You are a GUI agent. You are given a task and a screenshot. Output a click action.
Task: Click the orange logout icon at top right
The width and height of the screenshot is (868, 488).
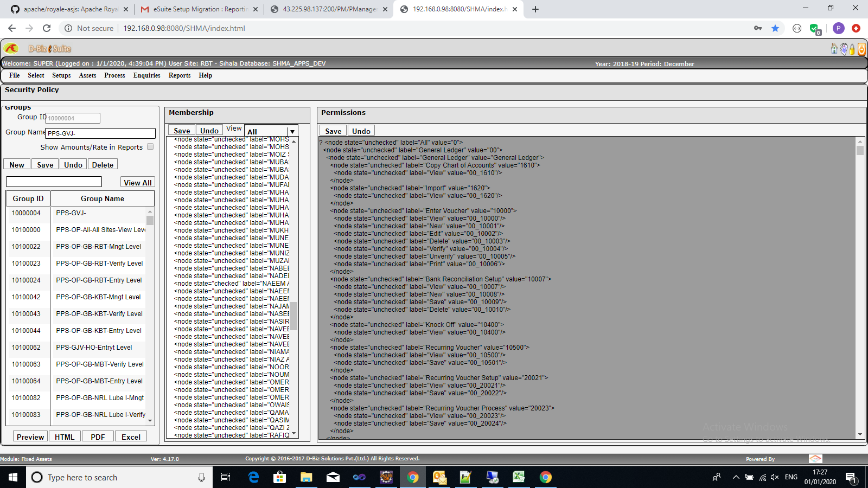click(x=861, y=49)
